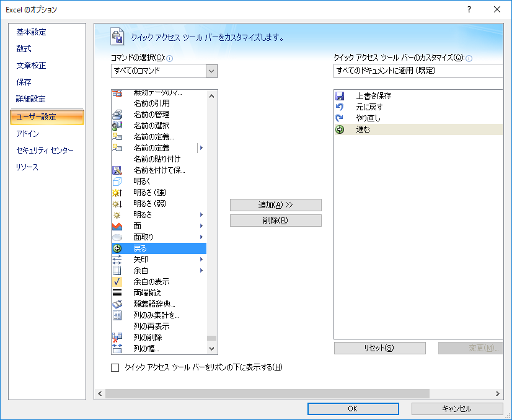
Task: Expand the 名前の定義 submenu arrow
Action: click(x=201, y=148)
